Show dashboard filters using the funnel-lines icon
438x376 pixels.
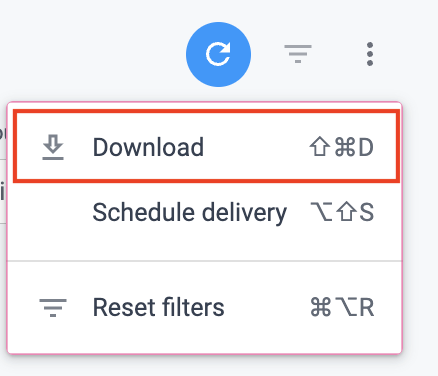point(298,54)
